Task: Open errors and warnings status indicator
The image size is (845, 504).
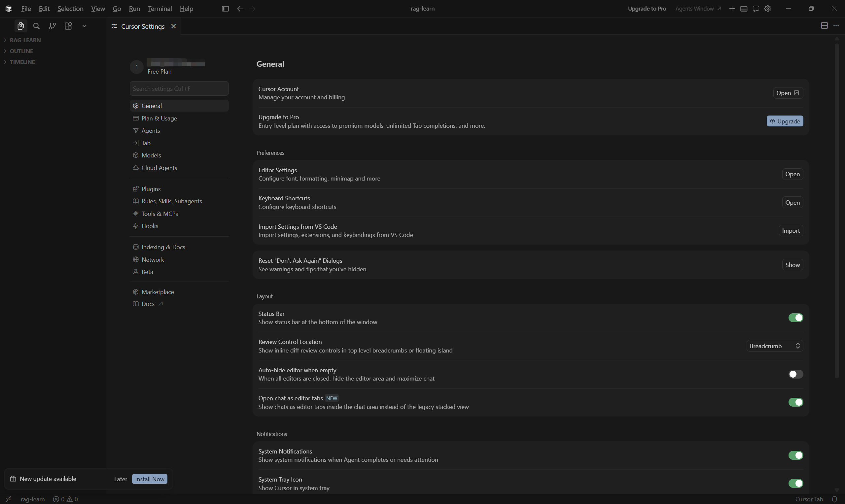Action: click(65, 499)
